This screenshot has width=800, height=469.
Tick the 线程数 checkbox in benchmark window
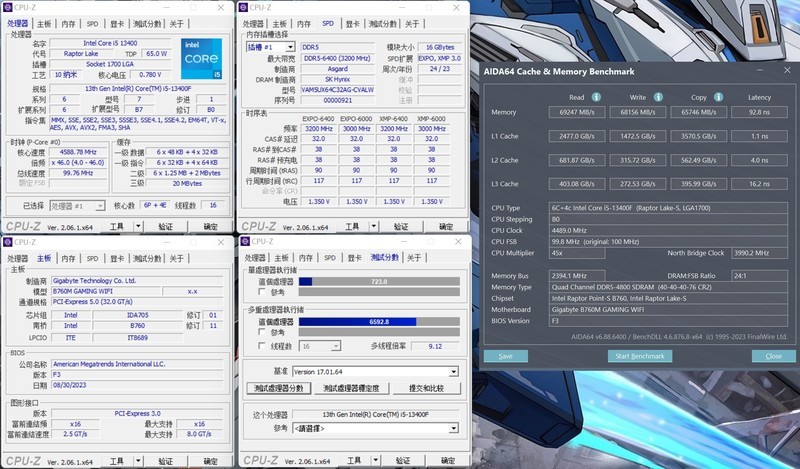262,346
